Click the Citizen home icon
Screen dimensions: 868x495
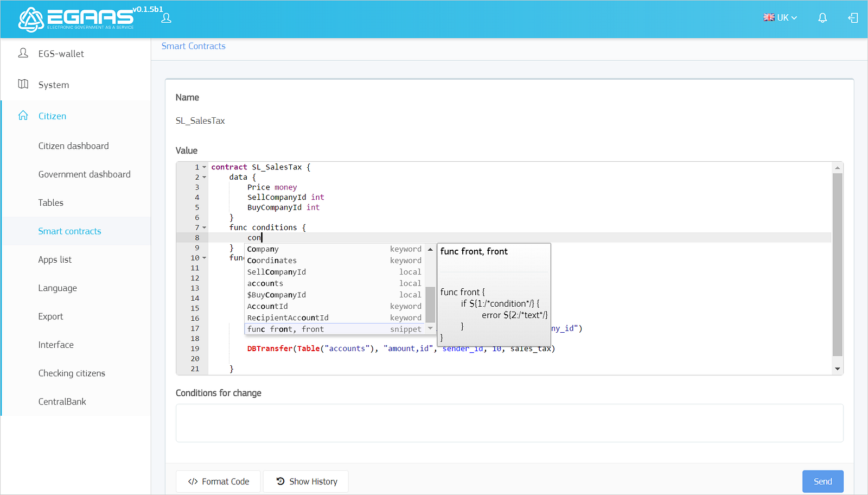(x=23, y=116)
